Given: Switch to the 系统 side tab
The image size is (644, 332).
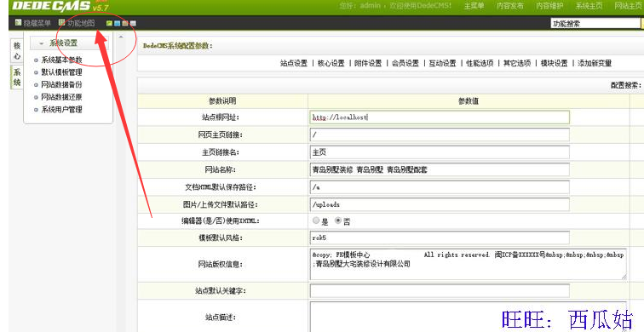Looking at the screenshot, I should (16, 77).
